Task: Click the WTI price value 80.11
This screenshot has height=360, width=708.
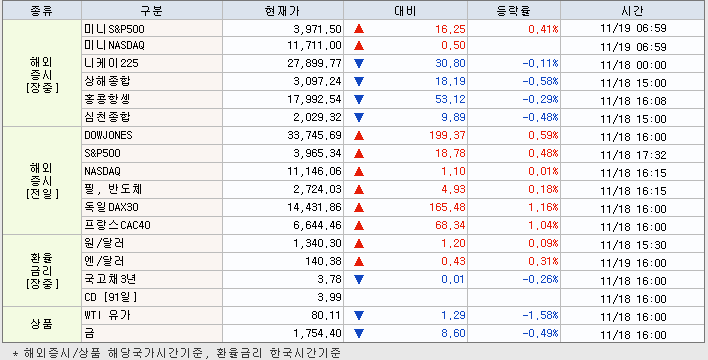Action: 326,315
